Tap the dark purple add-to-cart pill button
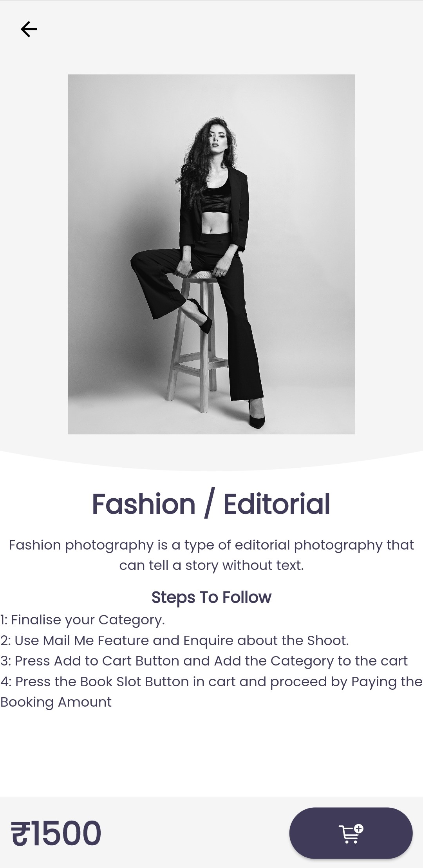 tap(351, 834)
